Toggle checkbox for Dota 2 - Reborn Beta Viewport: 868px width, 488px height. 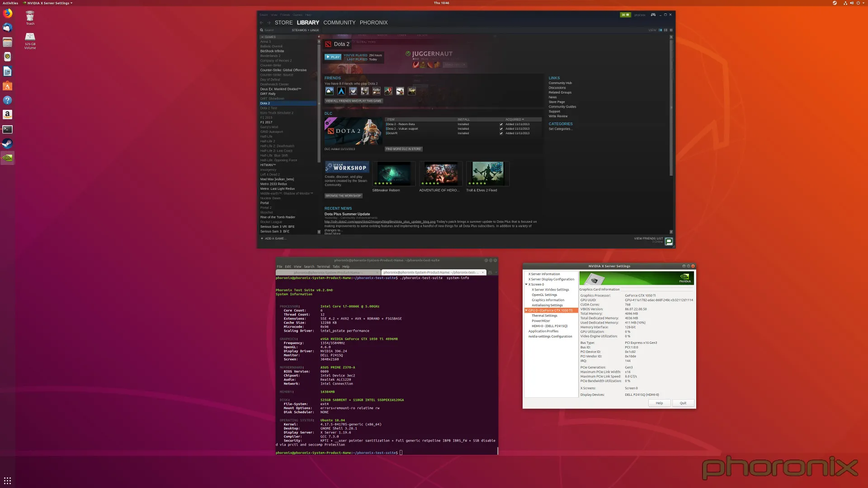click(501, 124)
